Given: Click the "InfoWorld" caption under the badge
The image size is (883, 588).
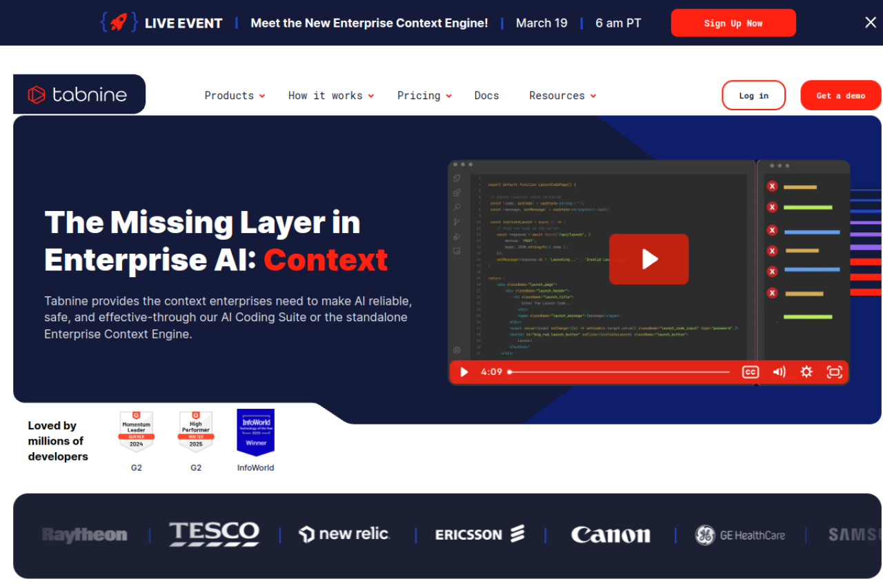Looking at the screenshot, I should (256, 468).
